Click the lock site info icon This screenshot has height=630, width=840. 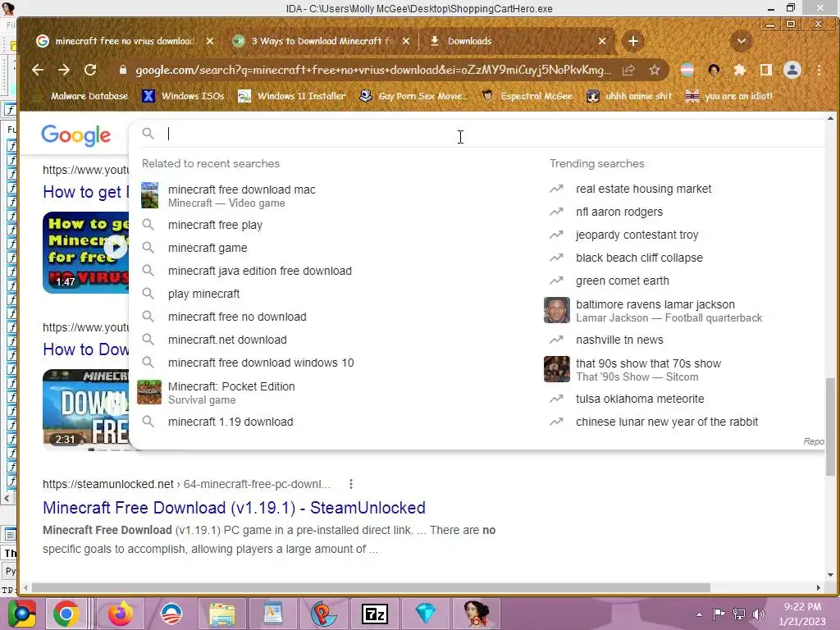(x=123, y=71)
